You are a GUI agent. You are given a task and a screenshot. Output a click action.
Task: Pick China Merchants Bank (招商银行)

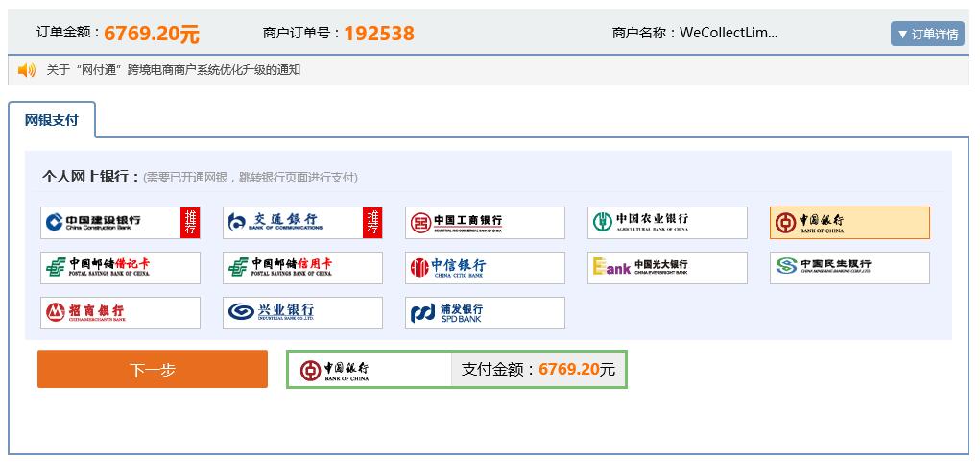pyautogui.click(x=120, y=313)
